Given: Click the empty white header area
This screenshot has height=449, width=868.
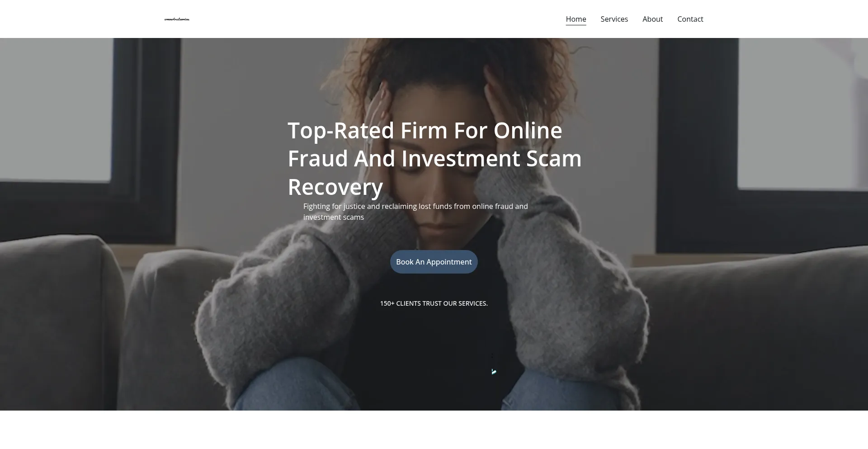Looking at the screenshot, I should 375,19.
